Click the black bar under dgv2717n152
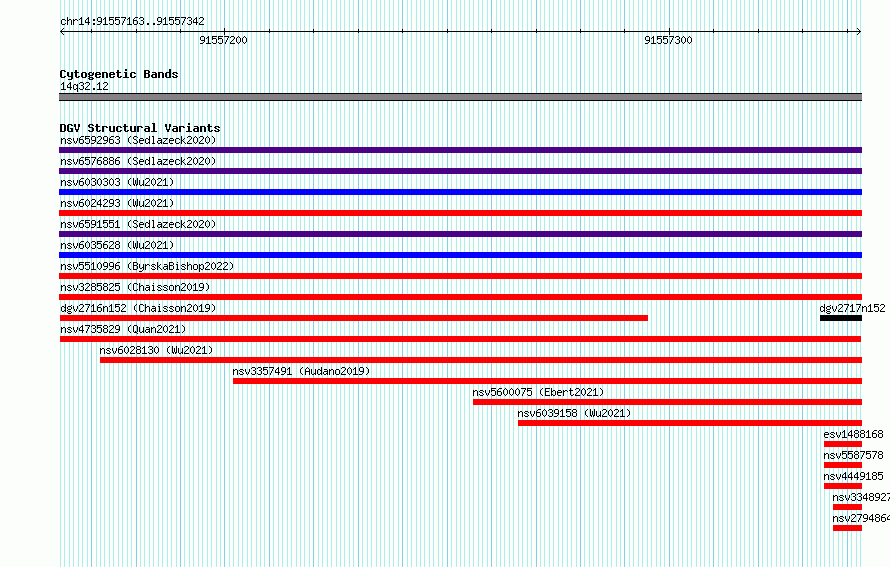Viewport: 890px width, 567px height. point(841,318)
